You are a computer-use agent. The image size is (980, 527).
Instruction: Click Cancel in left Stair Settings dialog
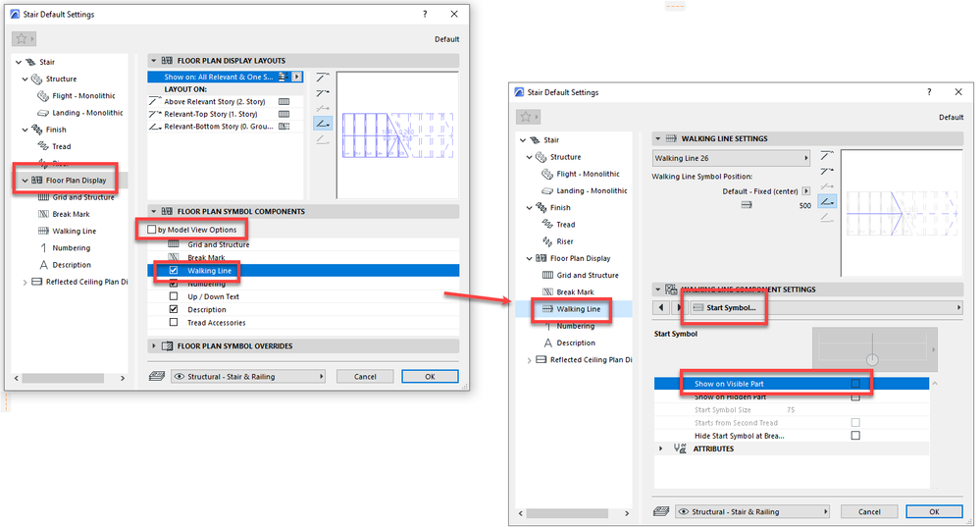pos(365,376)
